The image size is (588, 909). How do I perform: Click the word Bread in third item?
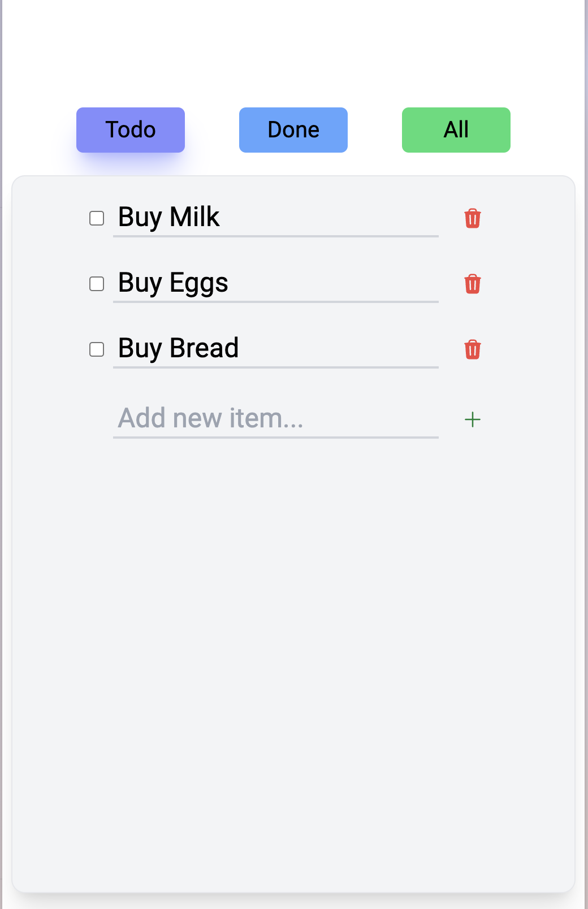tap(204, 348)
